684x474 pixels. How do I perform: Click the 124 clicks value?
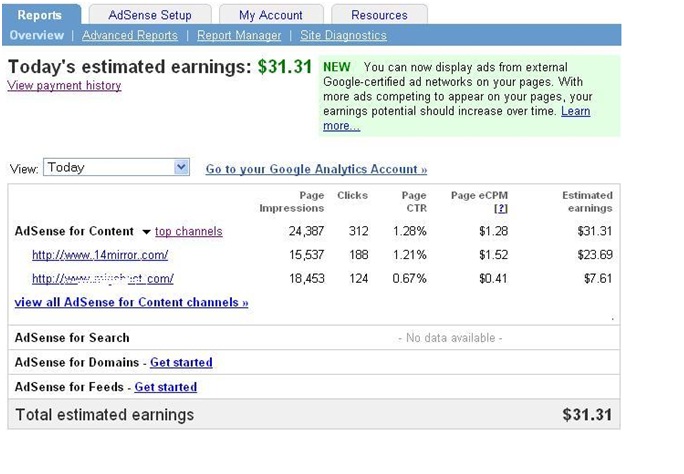pos(358,278)
